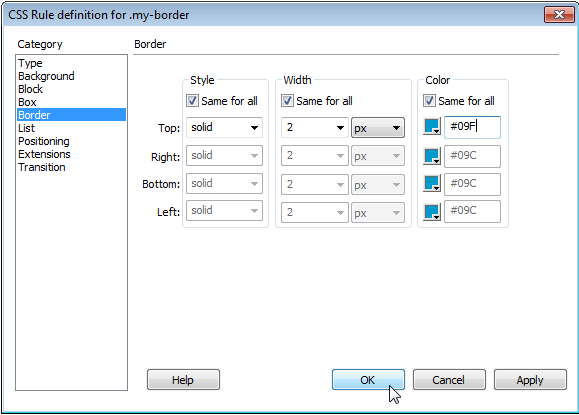
Task: Click the Apply button
Action: pos(530,380)
